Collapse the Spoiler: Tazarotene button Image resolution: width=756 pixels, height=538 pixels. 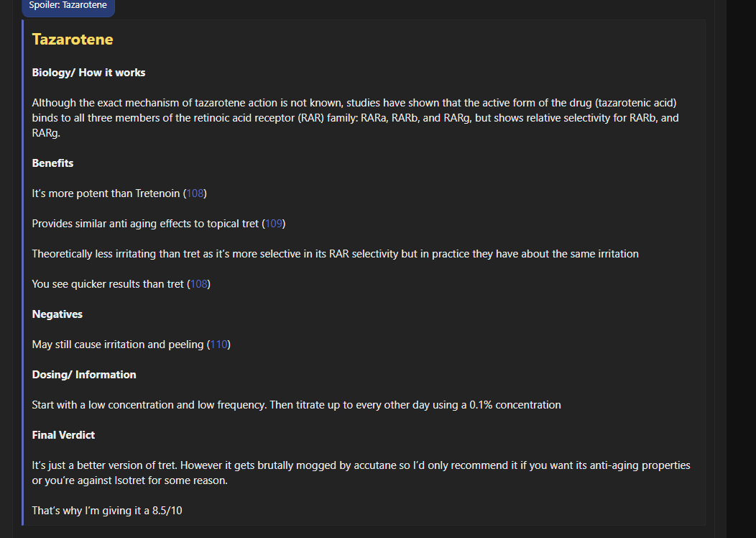coord(68,6)
